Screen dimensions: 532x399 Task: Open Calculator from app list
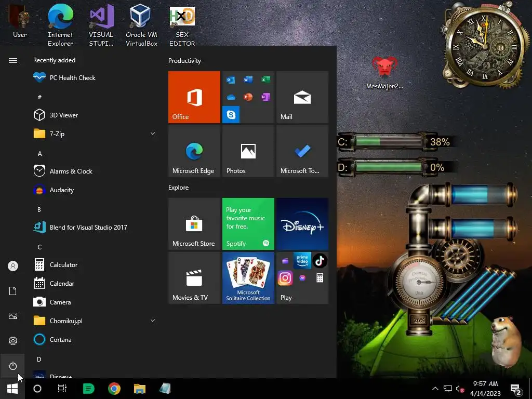(x=95, y=264)
